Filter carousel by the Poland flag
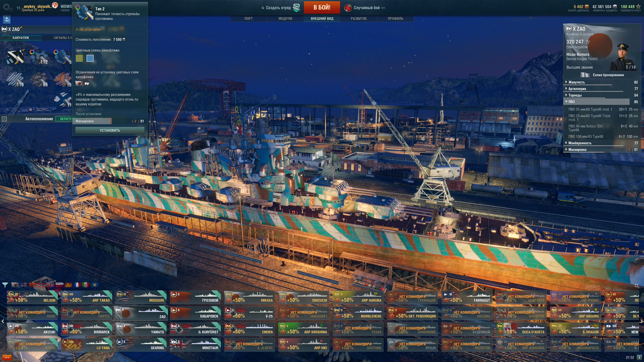The width and height of the screenshot is (644, 362). (59, 285)
